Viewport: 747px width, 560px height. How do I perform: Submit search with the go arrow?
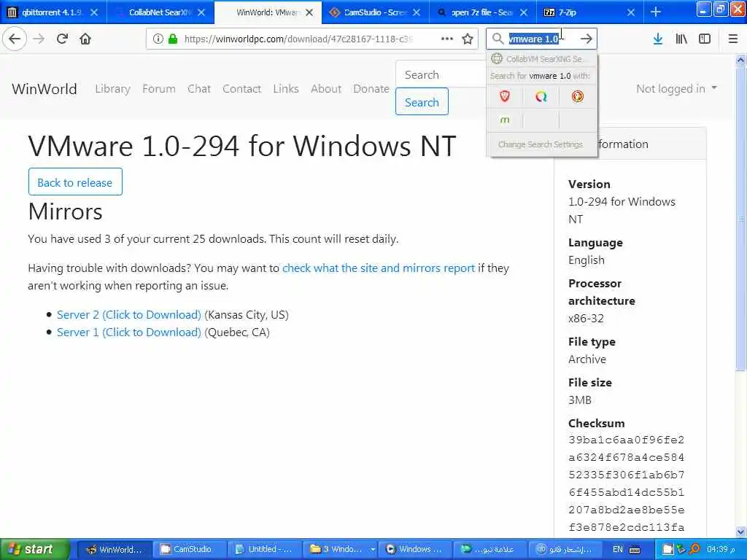[x=587, y=39]
